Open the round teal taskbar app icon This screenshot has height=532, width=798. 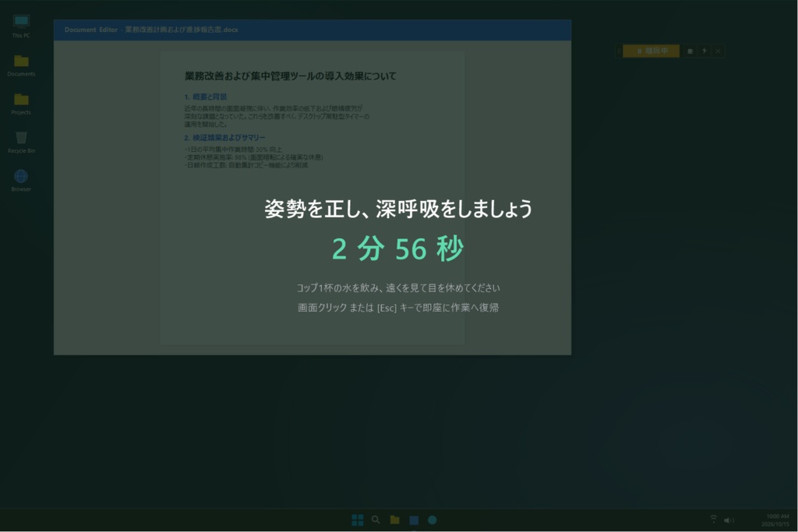point(432,520)
